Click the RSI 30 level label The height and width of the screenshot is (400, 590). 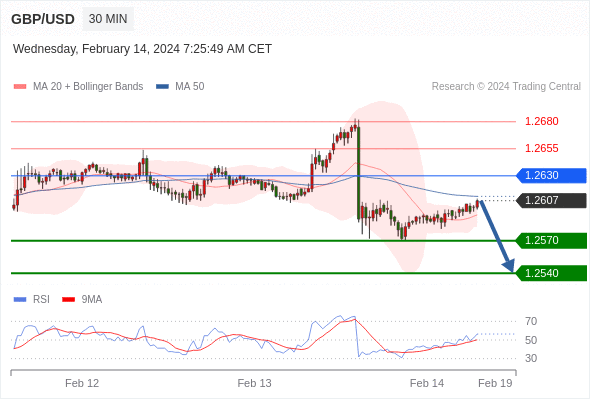tap(531, 358)
